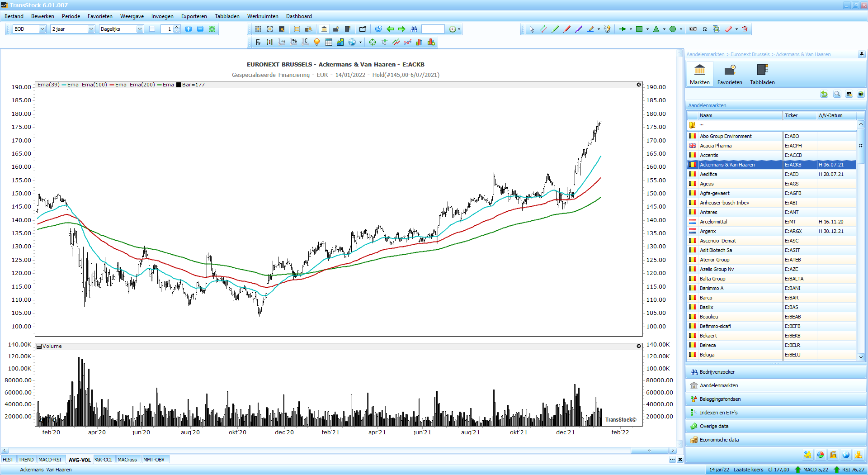Open the rectangle shape dropdown arrow
The width and height of the screenshot is (868, 475).
pos(647,29)
